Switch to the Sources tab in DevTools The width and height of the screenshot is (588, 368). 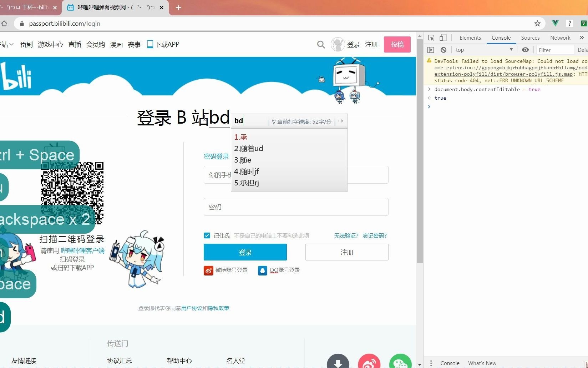pyautogui.click(x=530, y=38)
